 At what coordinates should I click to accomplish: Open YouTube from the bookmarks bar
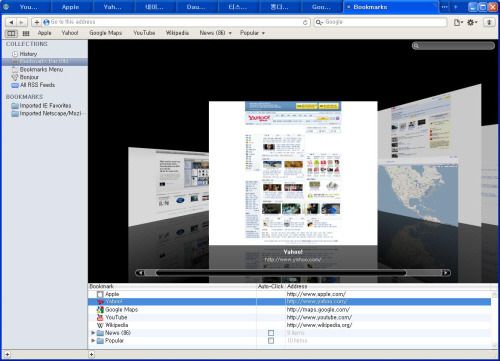coord(144,33)
